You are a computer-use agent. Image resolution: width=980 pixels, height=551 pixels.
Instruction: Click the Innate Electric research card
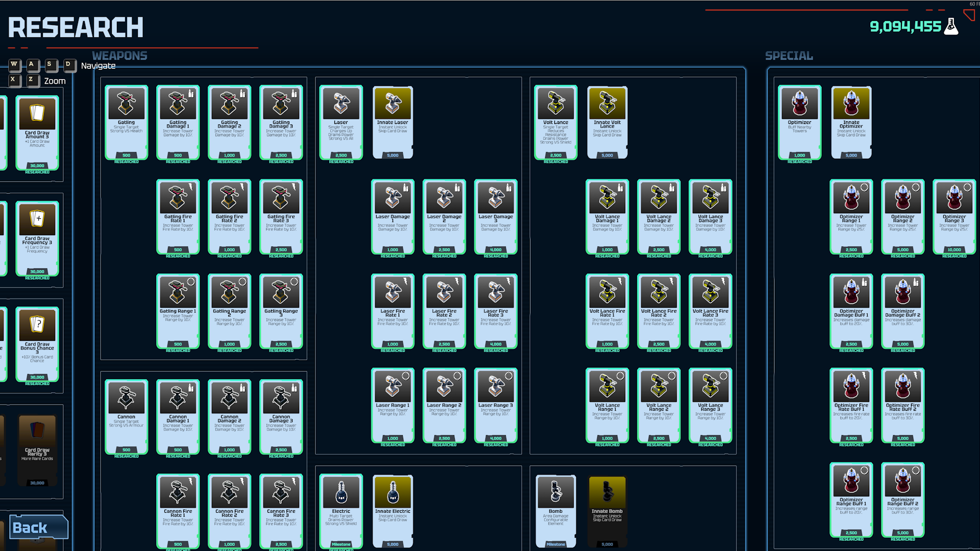393,512
